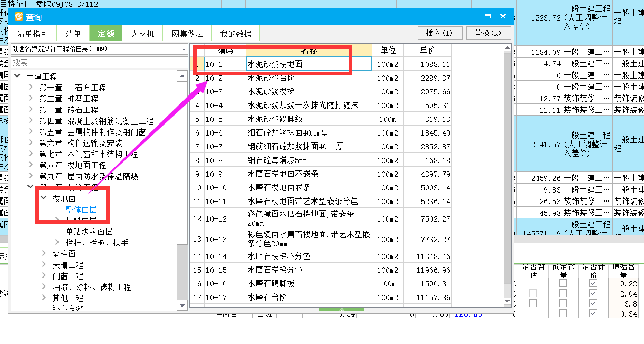
Task: Focus the 搜索 search field
Action: [x=99, y=62]
